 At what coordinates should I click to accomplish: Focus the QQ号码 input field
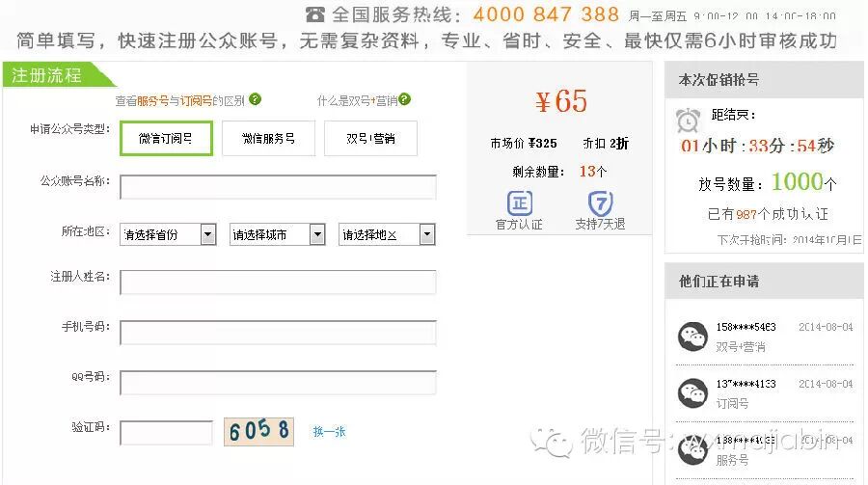coord(278,383)
